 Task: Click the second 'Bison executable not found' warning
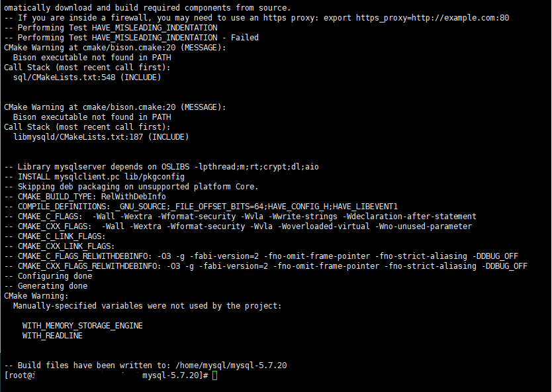coord(92,117)
